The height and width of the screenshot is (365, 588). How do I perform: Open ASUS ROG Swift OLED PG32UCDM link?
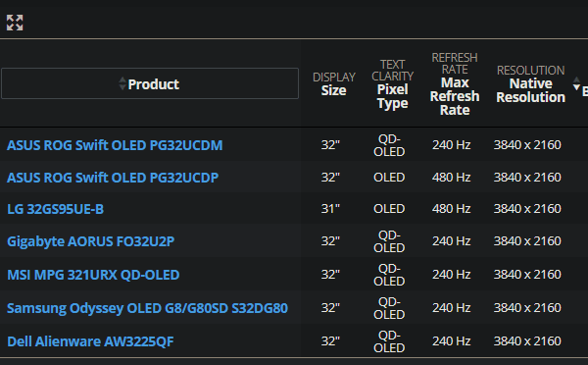point(115,145)
